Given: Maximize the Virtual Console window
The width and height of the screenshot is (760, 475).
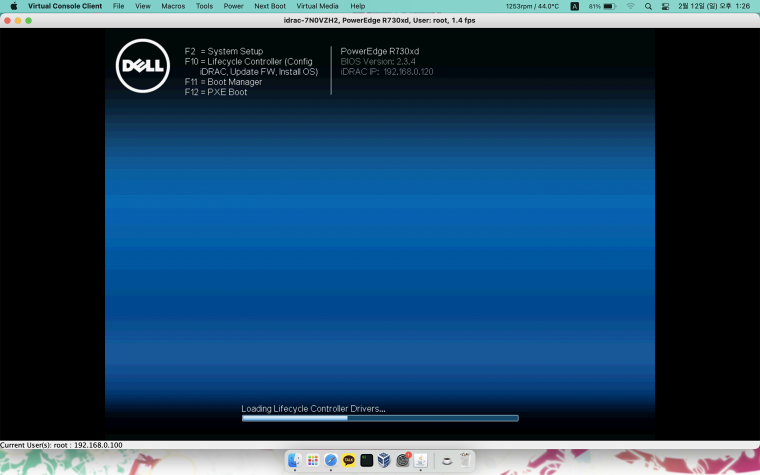Looking at the screenshot, I should [29, 20].
